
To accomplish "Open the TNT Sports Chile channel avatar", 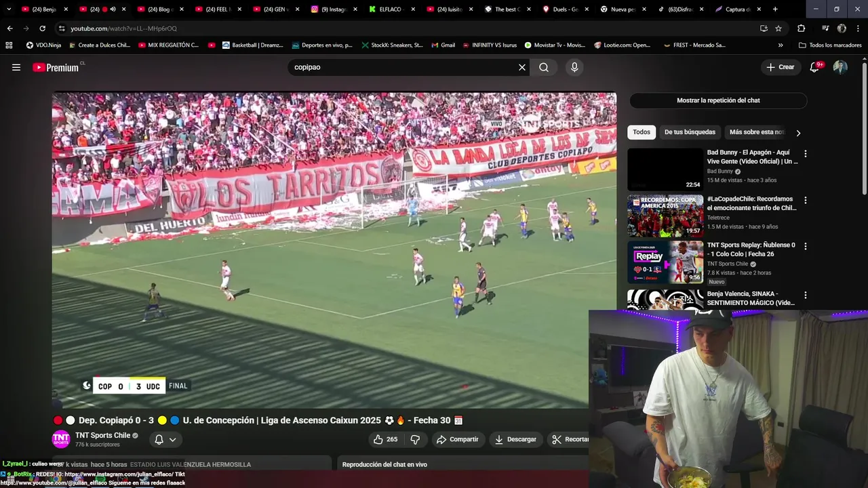I will pyautogui.click(x=61, y=439).
